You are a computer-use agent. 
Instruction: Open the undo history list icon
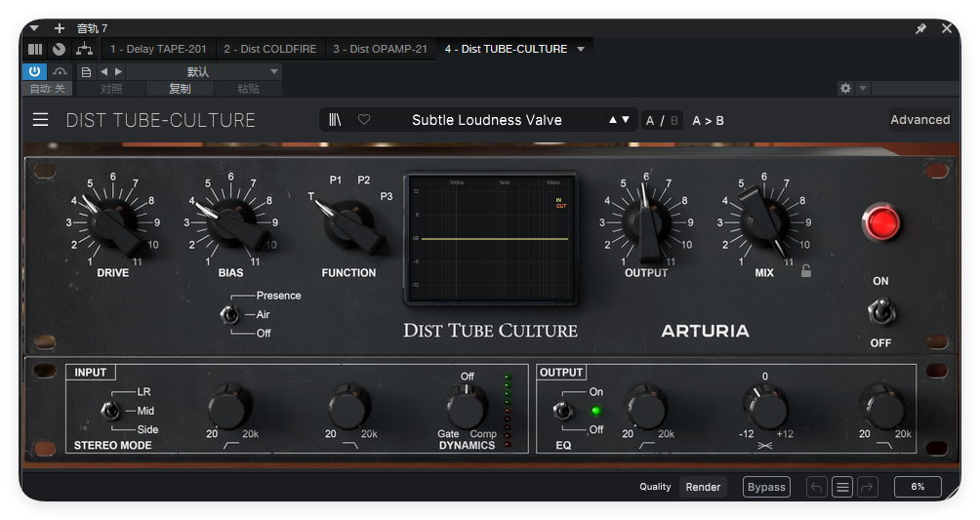841,487
